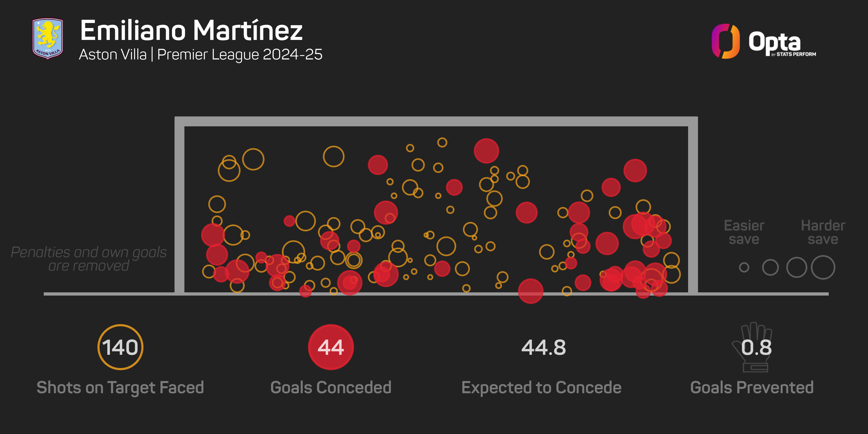Image resolution: width=868 pixels, height=434 pixels.
Task: Click the goal crossbar
Action: (x=436, y=121)
